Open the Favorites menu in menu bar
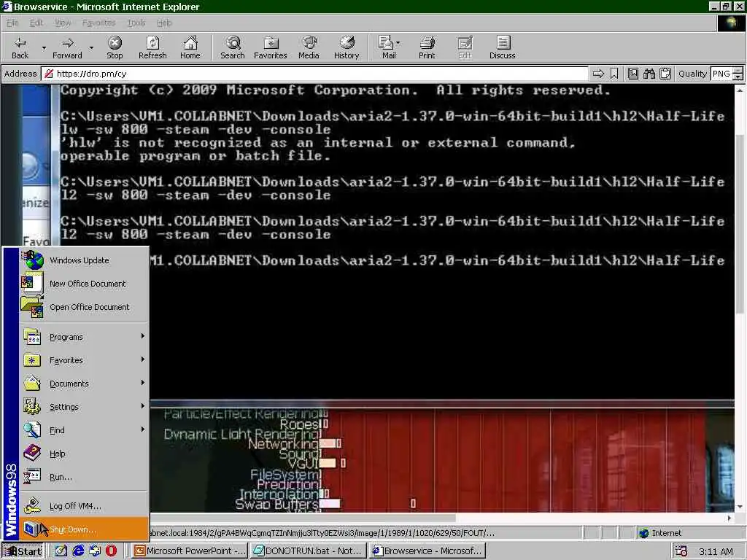The image size is (747, 560). pyautogui.click(x=98, y=23)
